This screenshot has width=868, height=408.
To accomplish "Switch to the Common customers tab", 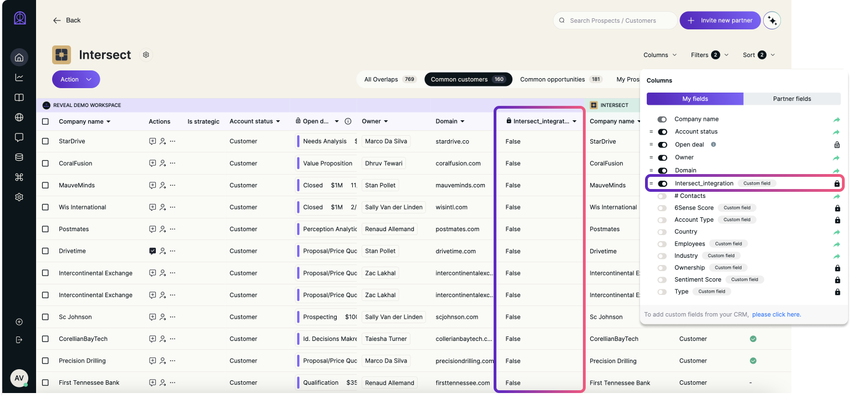I will pyautogui.click(x=468, y=79).
